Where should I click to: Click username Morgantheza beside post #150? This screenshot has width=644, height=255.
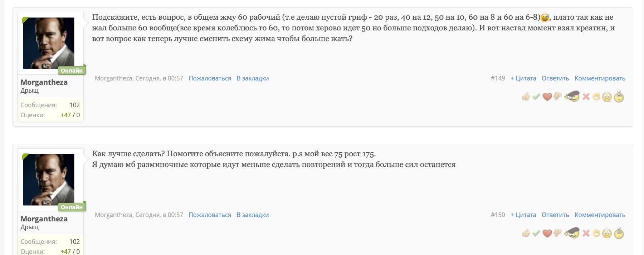[x=44, y=219]
